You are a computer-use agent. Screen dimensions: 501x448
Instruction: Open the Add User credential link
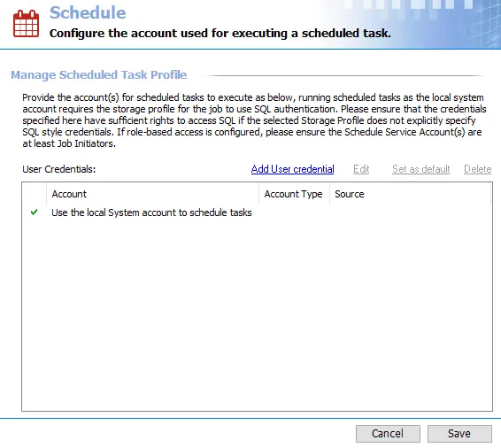point(292,169)
